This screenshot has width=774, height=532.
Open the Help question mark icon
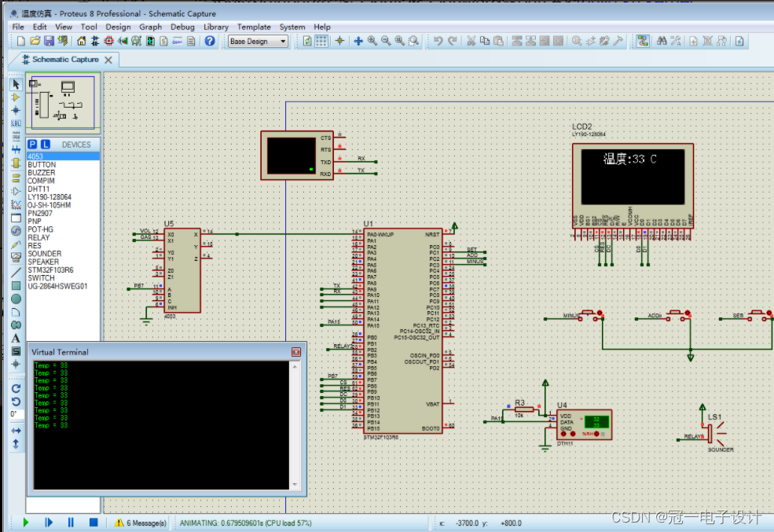210,41
